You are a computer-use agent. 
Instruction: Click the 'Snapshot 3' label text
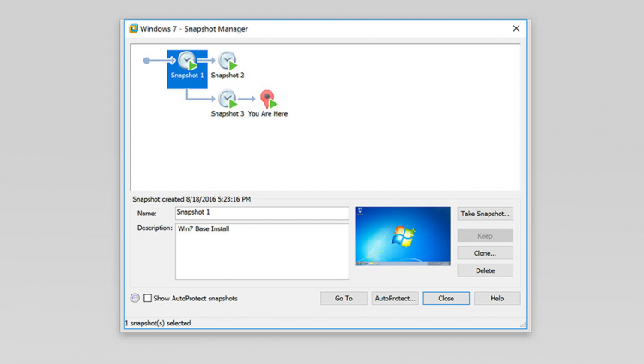click(x=228, y=114)
